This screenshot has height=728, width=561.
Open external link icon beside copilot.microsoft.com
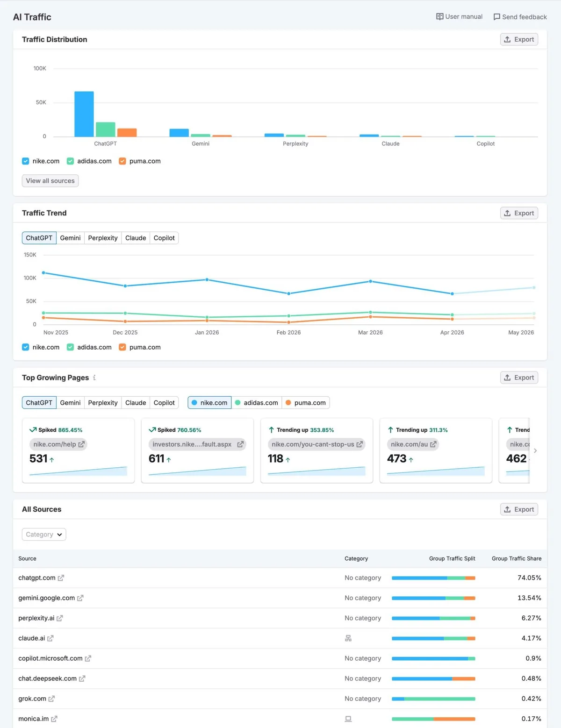click(x=88, y=658)
